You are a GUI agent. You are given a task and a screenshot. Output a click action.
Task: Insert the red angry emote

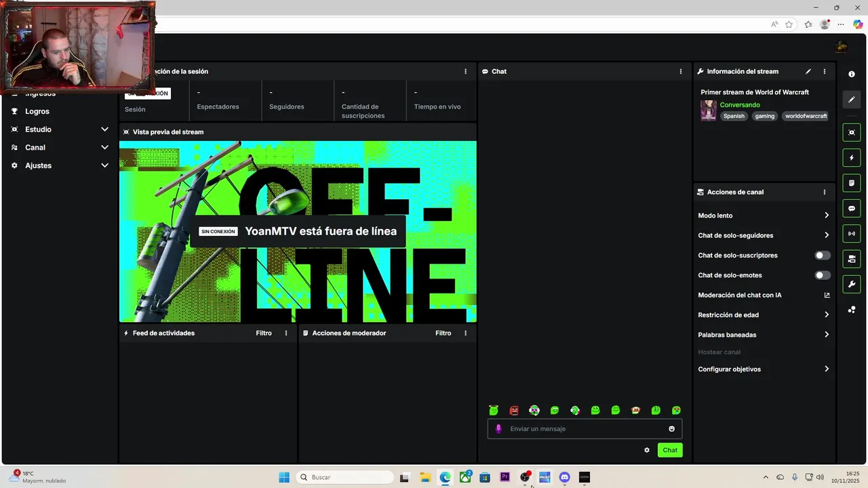pos(514,410)
